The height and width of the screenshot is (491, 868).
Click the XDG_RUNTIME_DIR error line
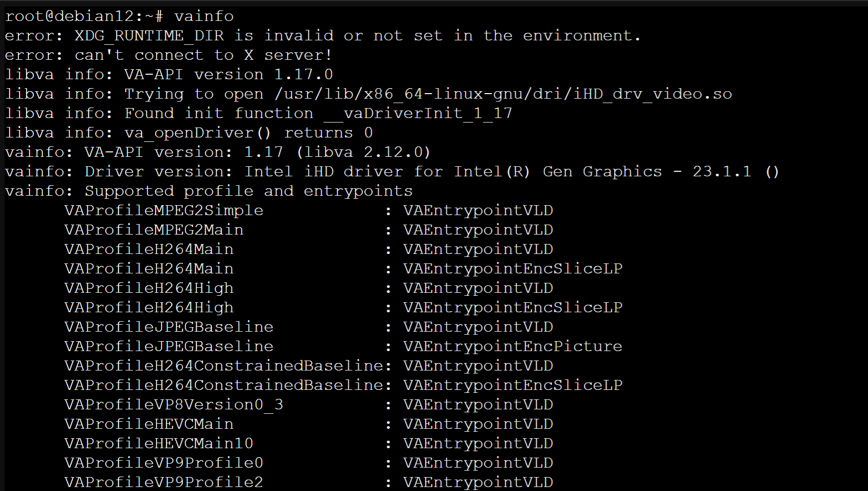tap(322, 36)
